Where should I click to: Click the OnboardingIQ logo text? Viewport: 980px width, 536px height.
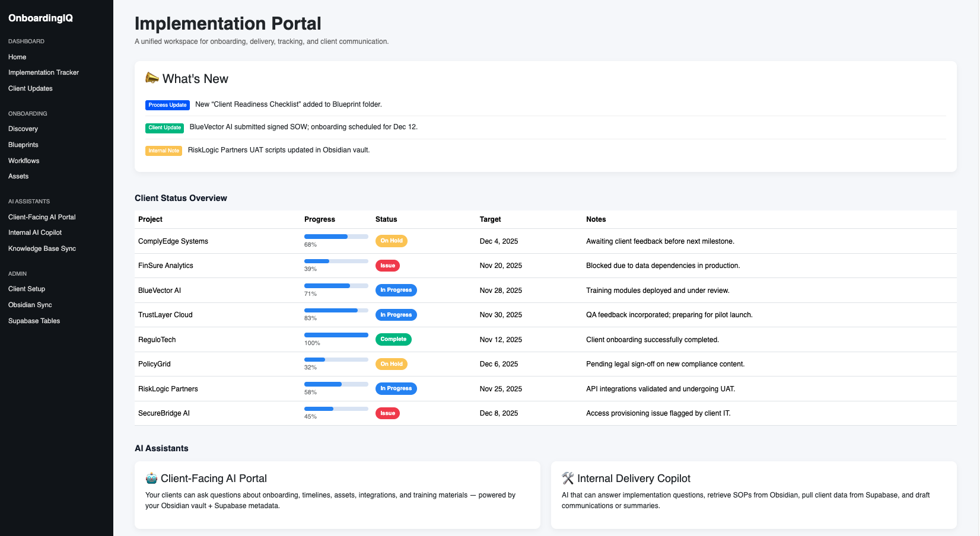pos(40,18)
